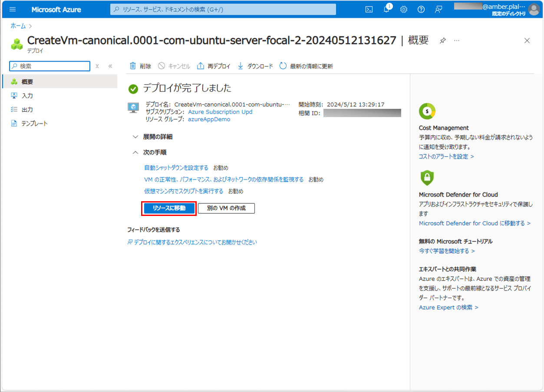Click the ホーム breadcrumb link

pos(18,26)
